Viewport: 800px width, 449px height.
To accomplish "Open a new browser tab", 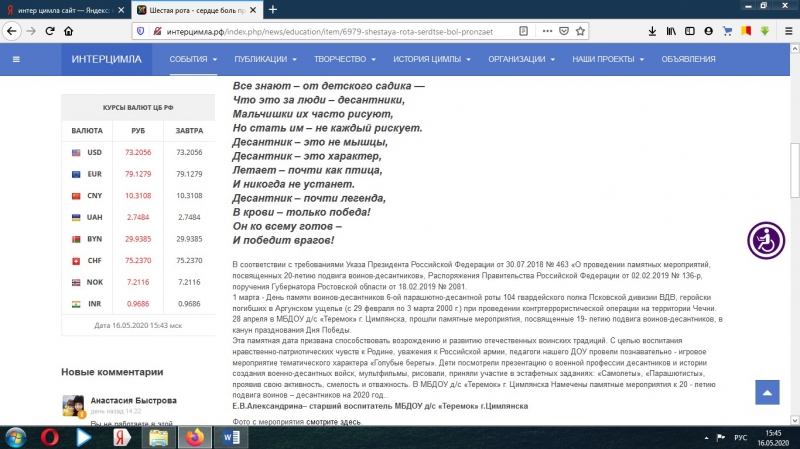I will [x=273, y=10].
